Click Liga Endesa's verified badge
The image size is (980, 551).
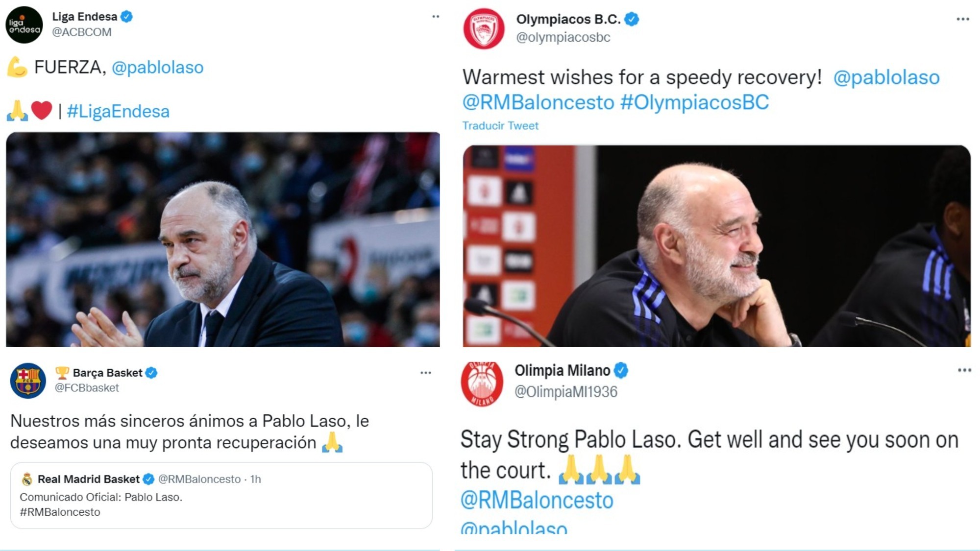point(126,17)
